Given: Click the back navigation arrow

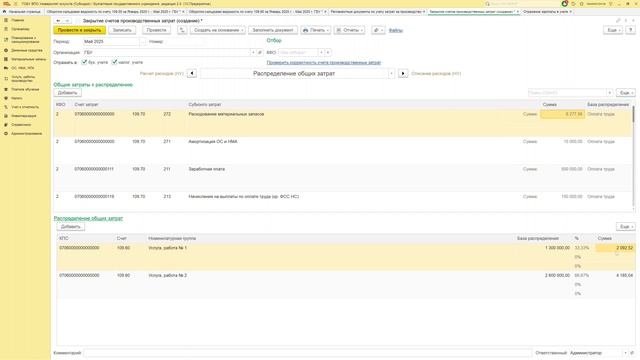Looking at the screenshot, I should coord(58,21).
